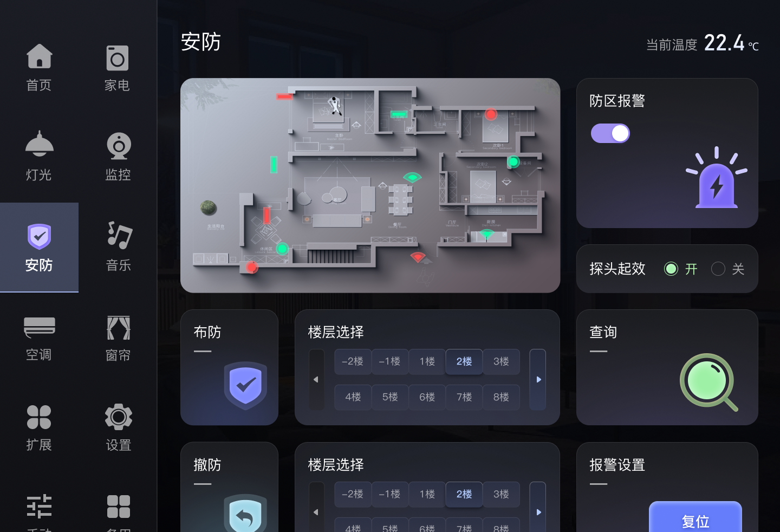Toggle the 防区报警 switch
This screenshot has width=780, height=532.
coord(610,133)
